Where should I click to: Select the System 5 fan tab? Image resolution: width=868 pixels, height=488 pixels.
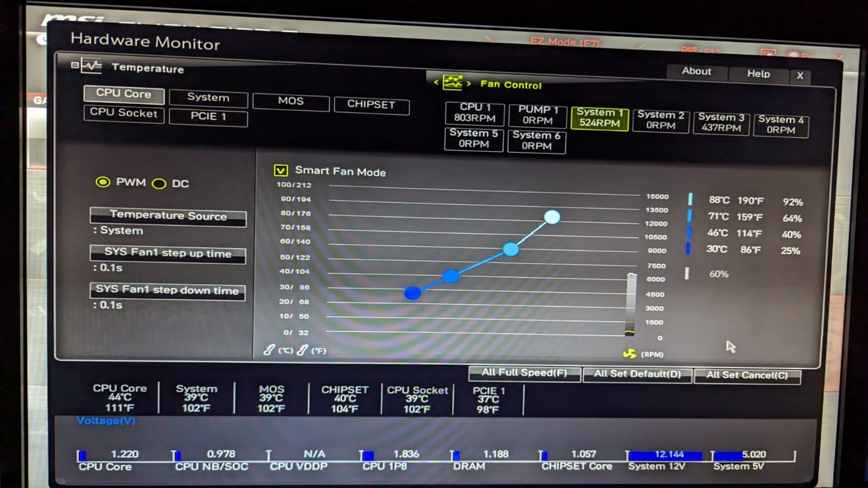pyautogui.click(x=474, y=138)
